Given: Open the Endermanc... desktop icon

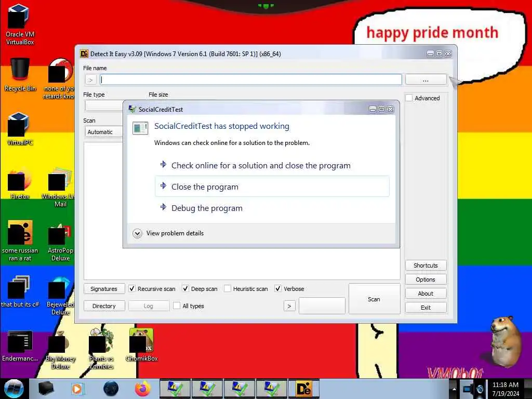Looking at the screenshot, I should click(20, 346).
